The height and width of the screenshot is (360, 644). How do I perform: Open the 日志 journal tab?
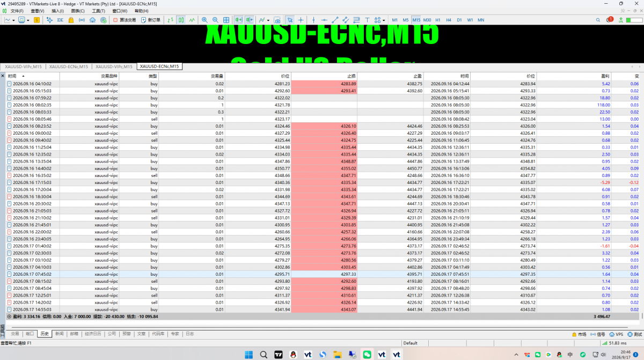(190, 334)
